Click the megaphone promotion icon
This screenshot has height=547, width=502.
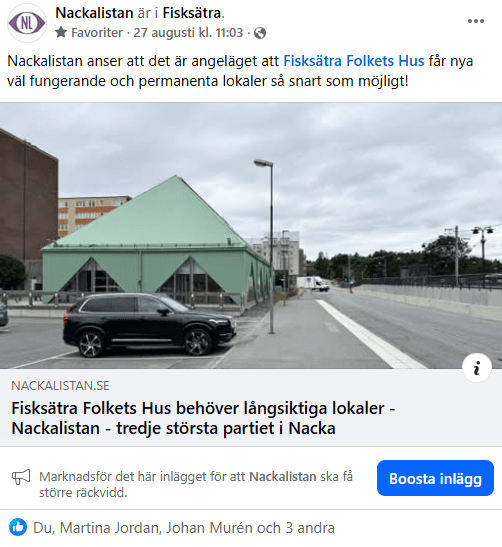pos(21,477)
